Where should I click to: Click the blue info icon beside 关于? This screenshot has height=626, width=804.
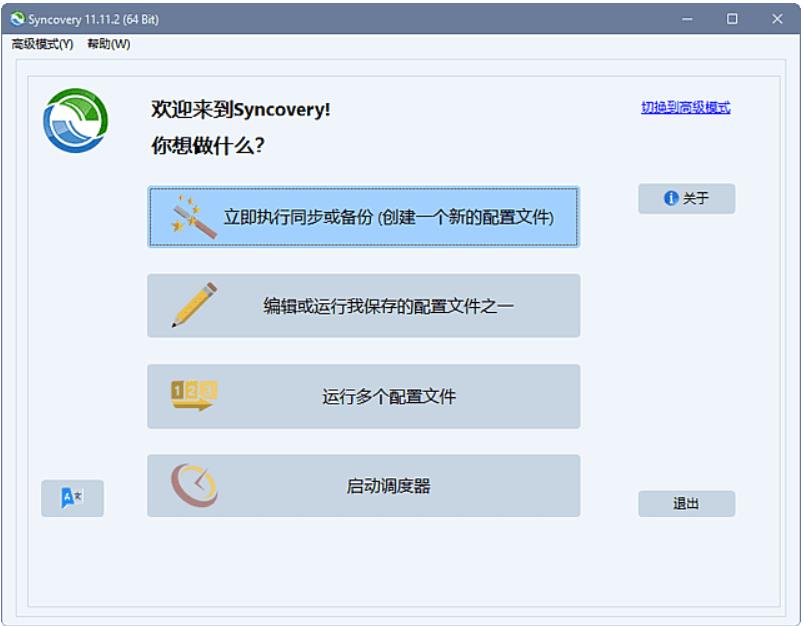click(x=671, y=198)
